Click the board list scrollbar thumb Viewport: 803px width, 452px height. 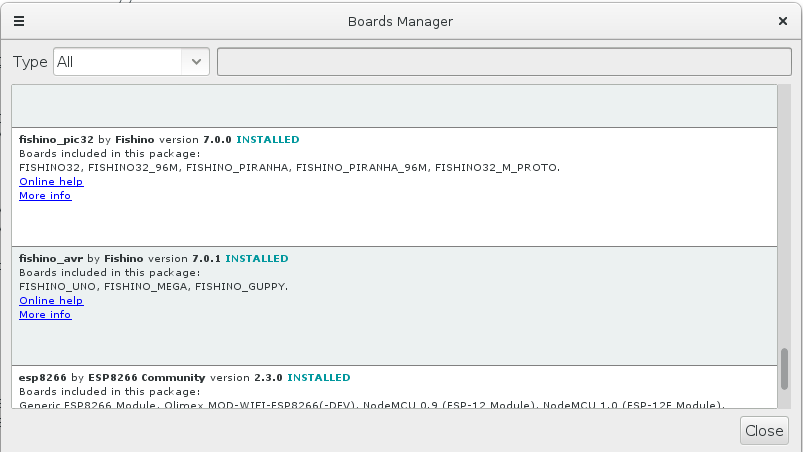click(784, 368)
